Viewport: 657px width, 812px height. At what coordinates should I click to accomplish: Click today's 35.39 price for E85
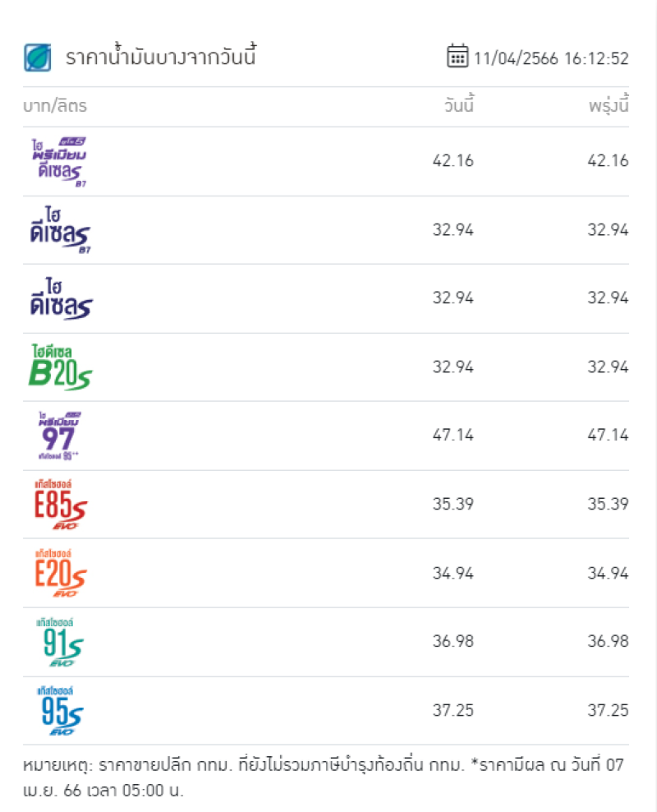(x=453, y=504)
